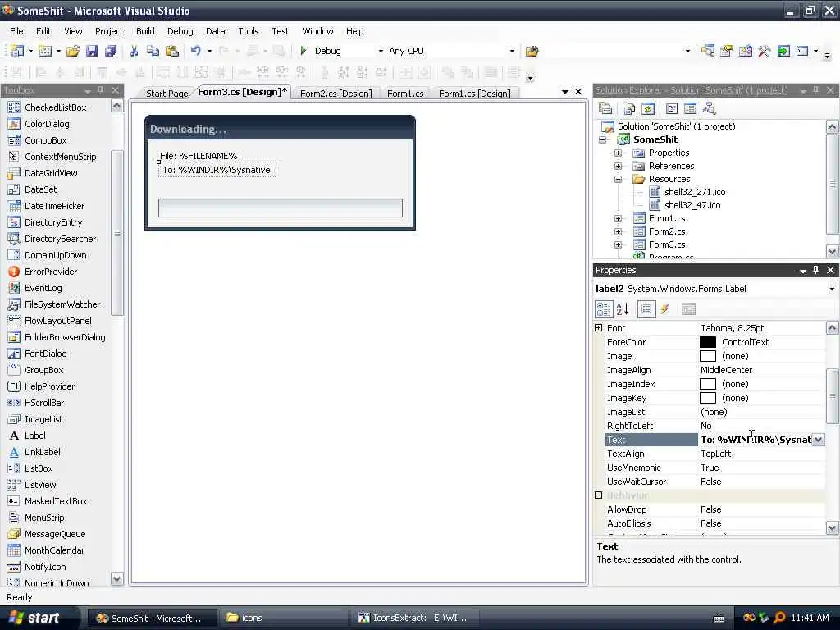This screenshot has height=630, width=840.
Task: Collapse the Behavior category in Properties
Action: tap(599, 495)
